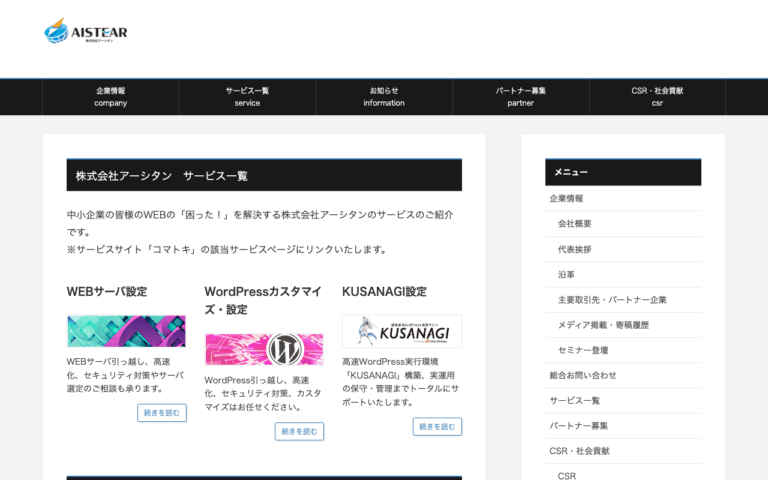Screen dimensions: 768x480
Task: Open the WEBサーバ設定 heading link
Action: 107,291
